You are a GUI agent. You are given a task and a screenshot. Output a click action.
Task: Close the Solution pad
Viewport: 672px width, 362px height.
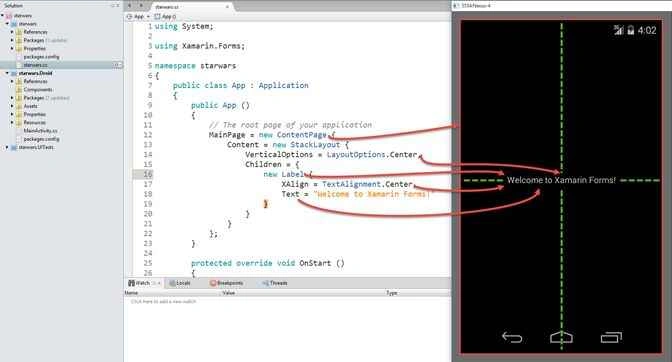coord(118,6)
